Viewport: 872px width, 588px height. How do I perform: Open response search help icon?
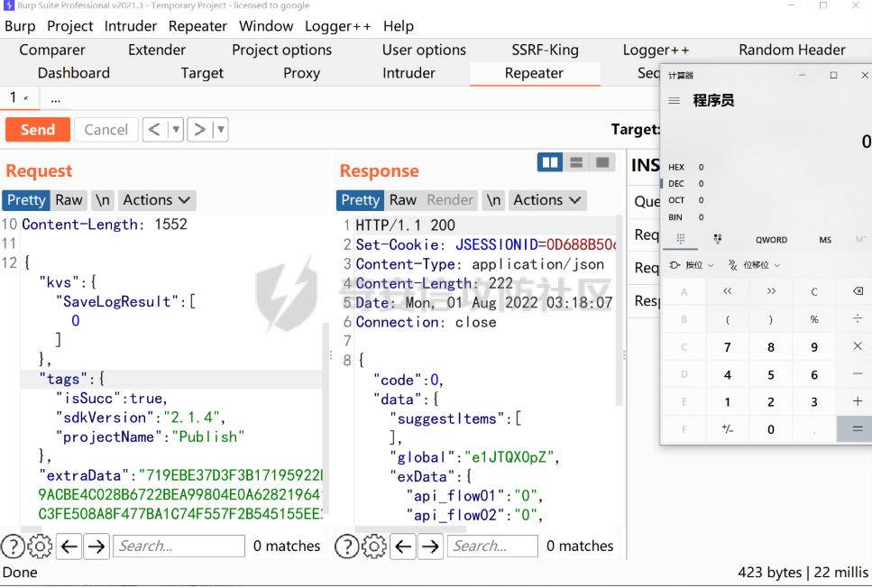(347, 547)
